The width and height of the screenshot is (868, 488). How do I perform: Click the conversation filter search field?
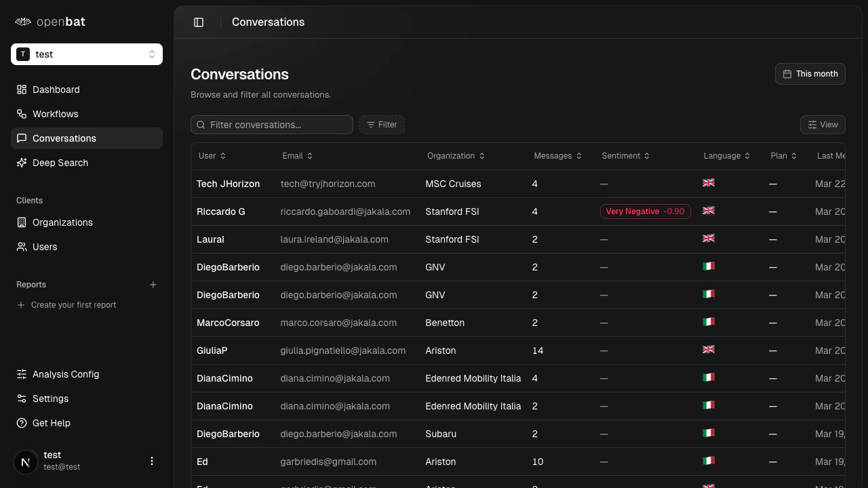[x=271, y=125]
